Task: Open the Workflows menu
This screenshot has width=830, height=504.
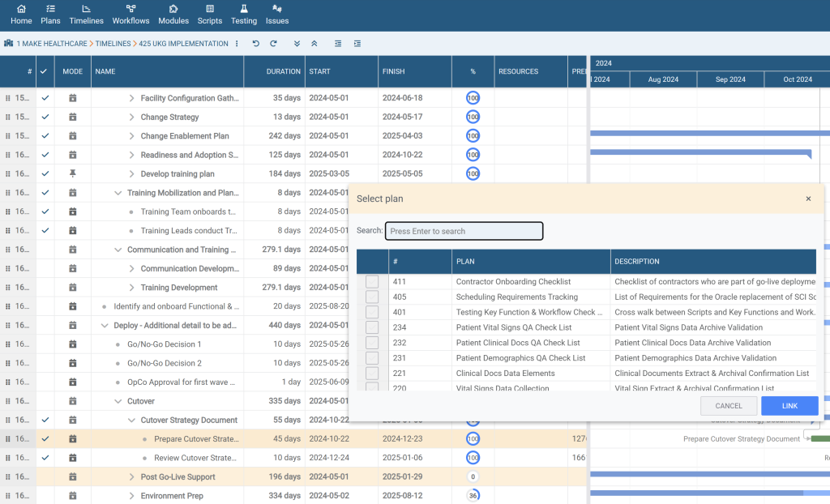Action: pyautogui.click(x=130, y=15)
